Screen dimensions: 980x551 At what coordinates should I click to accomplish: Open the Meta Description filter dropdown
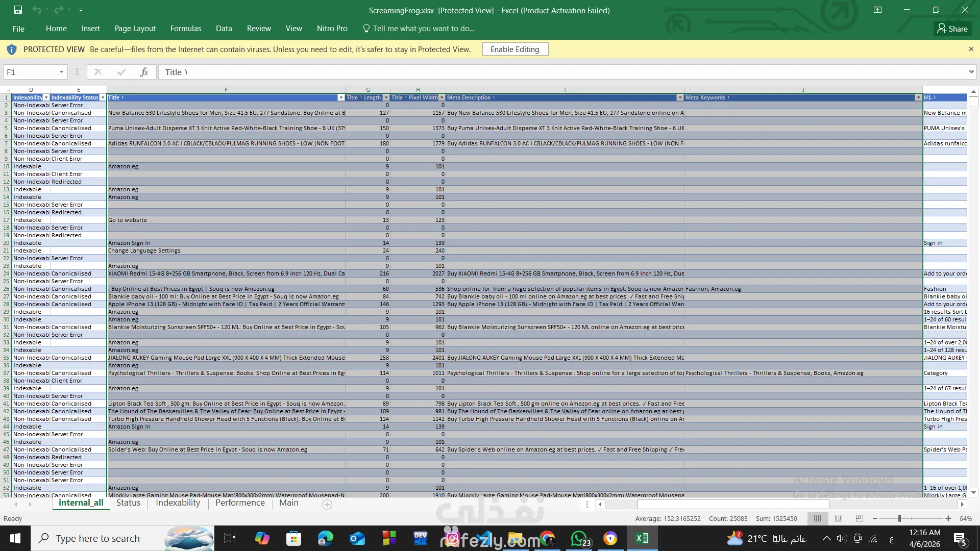click(x=680, y=97)
